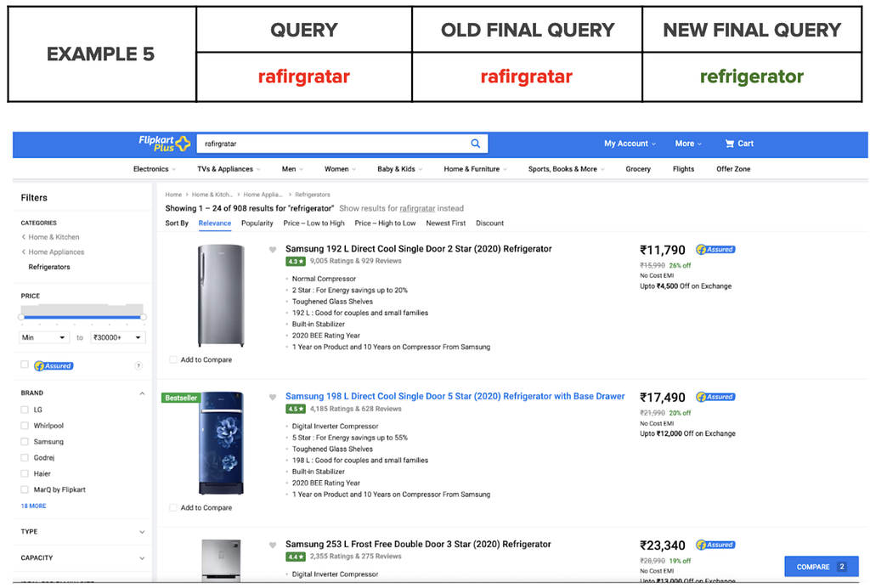Wishlist heart for Samsung 198 L refrigerator

(273, 397)
